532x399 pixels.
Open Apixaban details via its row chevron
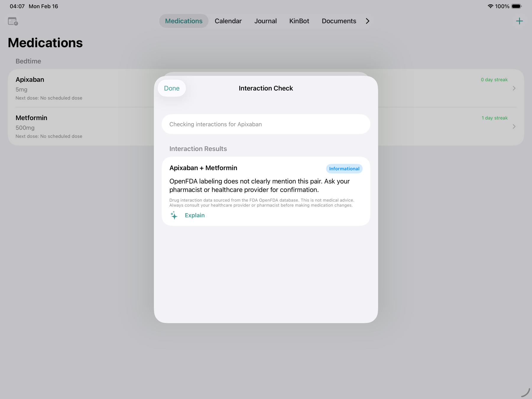pos(514,88)
